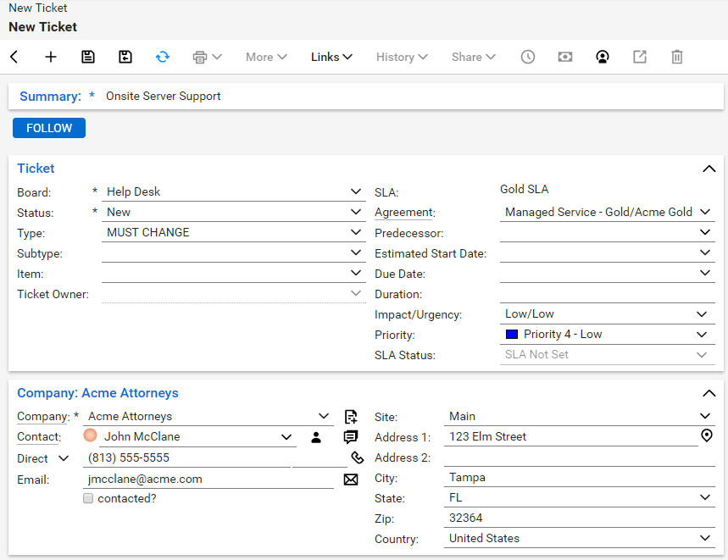Open the Status dropdown showing New
Image resolution: width=728 pixels, height=560 pixels.
(356, 213)
